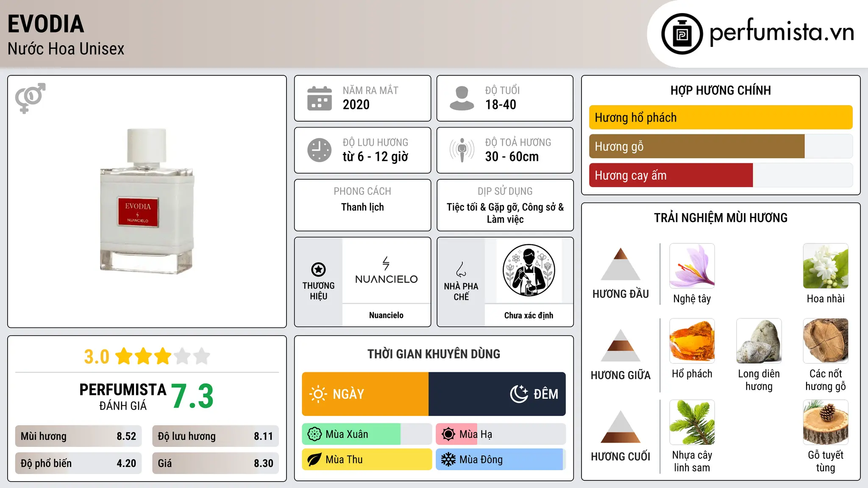The image size is (868, 488).
Task: Open the Hổ phách note image
Action: click(x=692, y=341)
